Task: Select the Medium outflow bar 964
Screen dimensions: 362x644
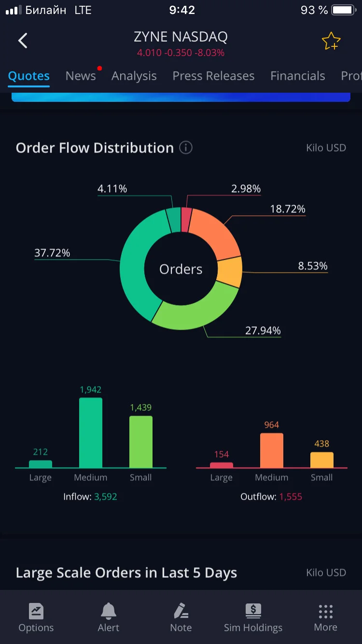Action: tap(272, 450)
